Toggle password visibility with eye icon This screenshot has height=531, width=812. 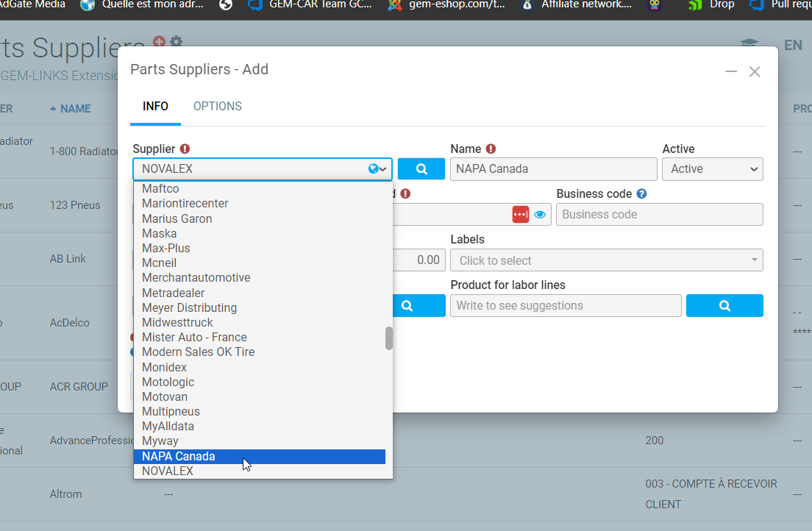pos(540,215)
